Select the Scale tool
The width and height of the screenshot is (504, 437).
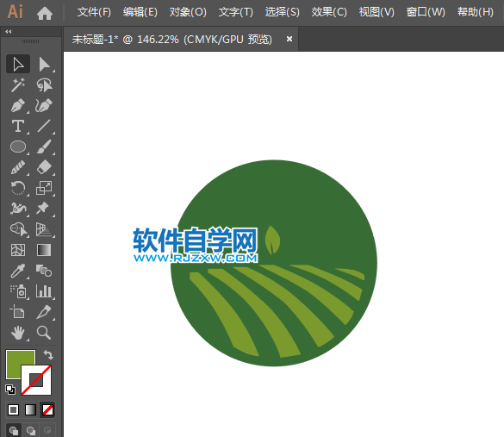pyautogui.click(x=44, y=188)
